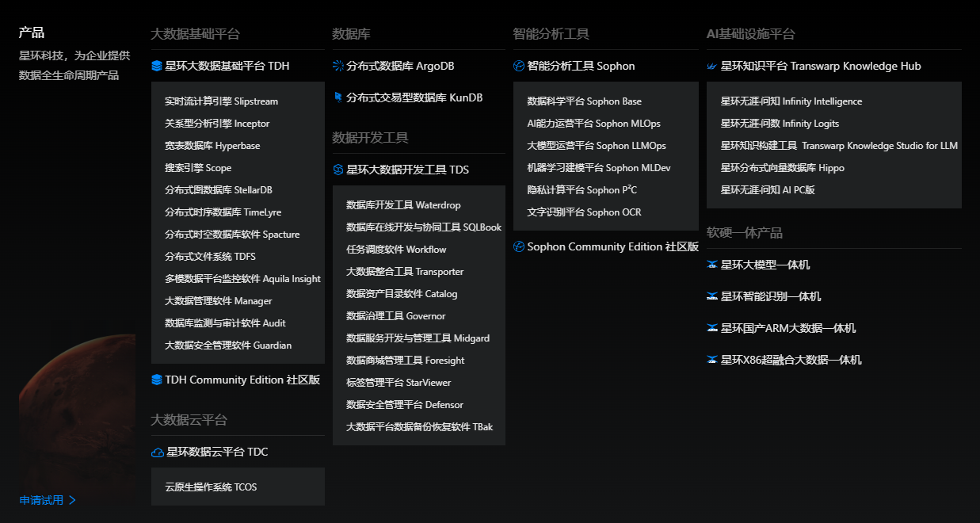
Task: Click the icon beside 星环智能识别一体机
Action: [x=712, y=297]
